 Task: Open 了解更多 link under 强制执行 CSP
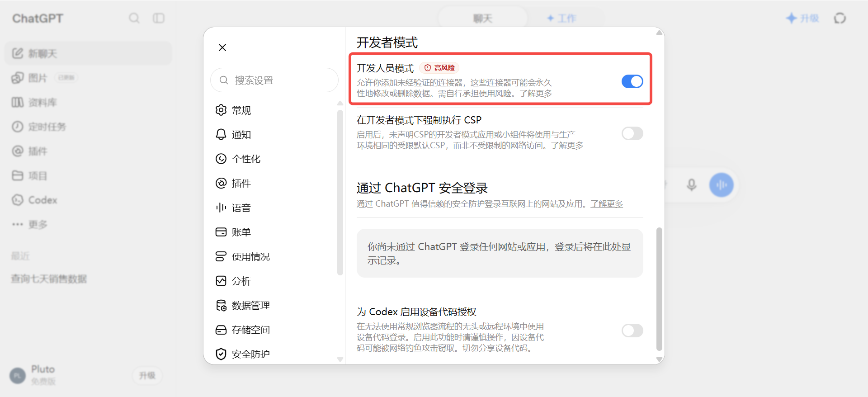click(x=567, y=146)
